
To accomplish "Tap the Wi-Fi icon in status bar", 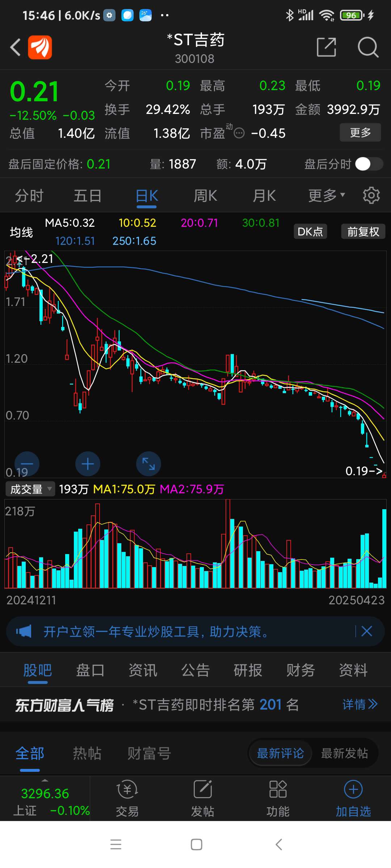I will point(327,15).
